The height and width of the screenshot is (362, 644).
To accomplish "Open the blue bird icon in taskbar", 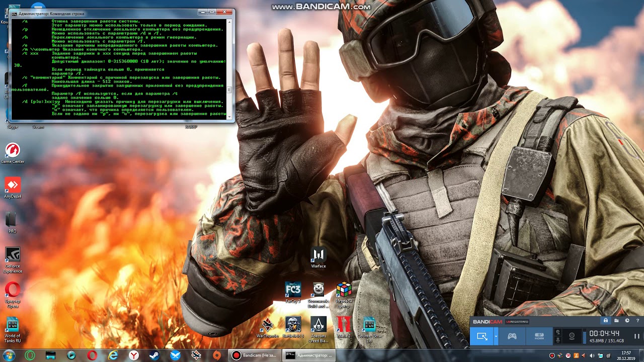I will tap(175, 355).
